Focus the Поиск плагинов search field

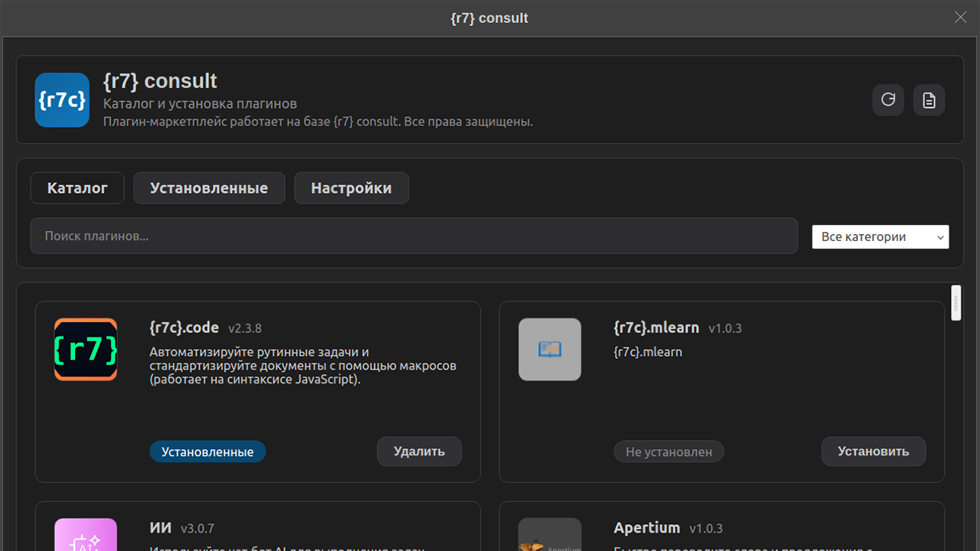pyautogui.click(x=413, y=236)
